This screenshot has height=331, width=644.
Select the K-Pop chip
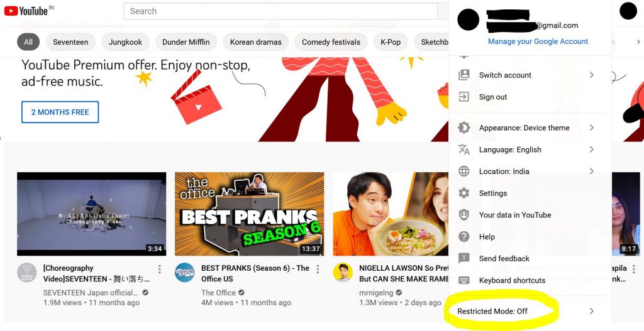click(x=391, y=42)
